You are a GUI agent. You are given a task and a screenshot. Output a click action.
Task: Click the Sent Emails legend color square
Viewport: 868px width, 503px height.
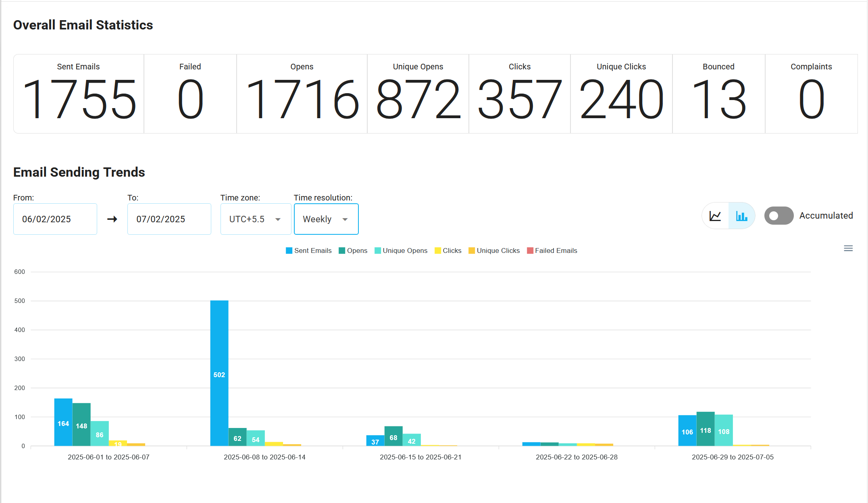point(289,250)
